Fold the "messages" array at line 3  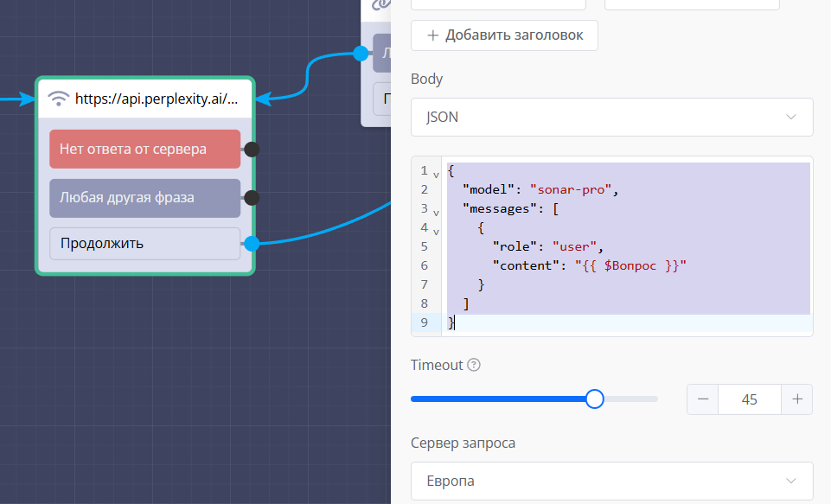[436, 211]
